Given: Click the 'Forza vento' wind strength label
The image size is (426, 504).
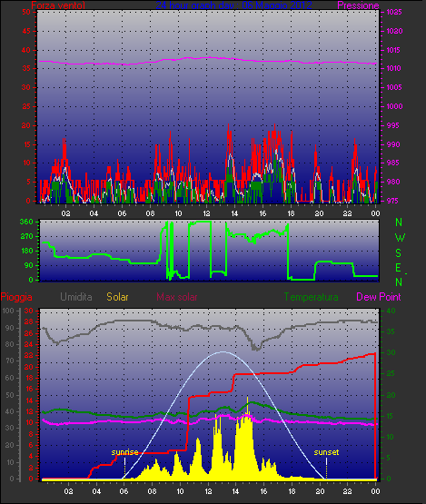Looking at the screenshot, I should pos(58,5).
